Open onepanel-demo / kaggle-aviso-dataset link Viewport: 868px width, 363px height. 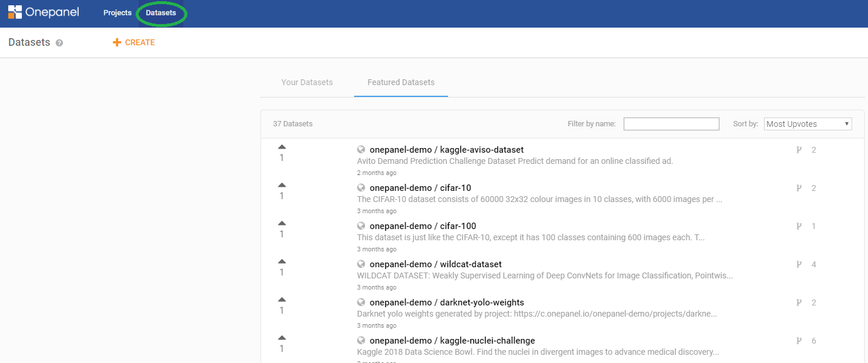point(446,150)
